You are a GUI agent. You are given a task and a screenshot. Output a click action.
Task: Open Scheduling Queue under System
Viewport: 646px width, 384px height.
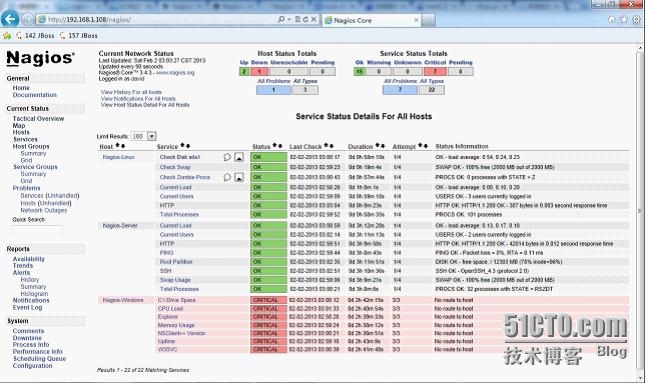40,358
